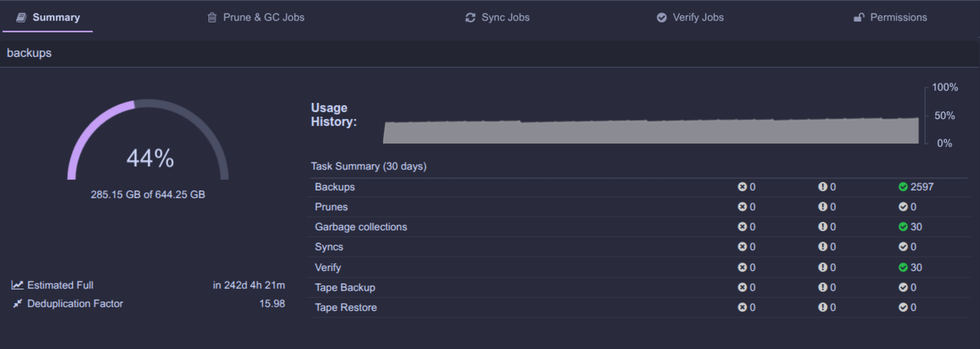The width and height of the screenshot is (980, 349).
Task: Click green success icon in Backups row
Action: pos(903,187)
